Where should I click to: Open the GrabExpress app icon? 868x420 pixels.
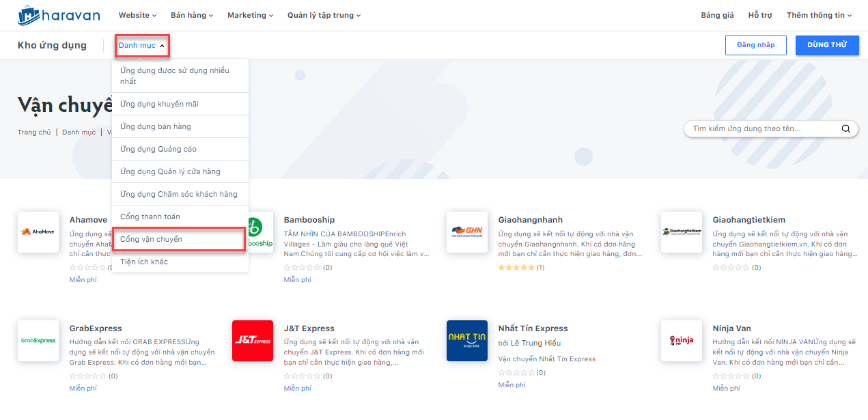coord(38,341)
